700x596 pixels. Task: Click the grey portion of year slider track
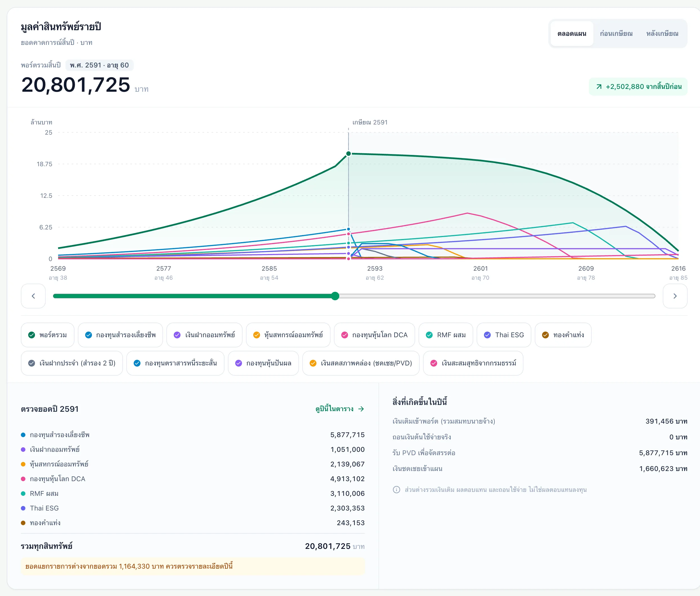(x=497, y=296)
